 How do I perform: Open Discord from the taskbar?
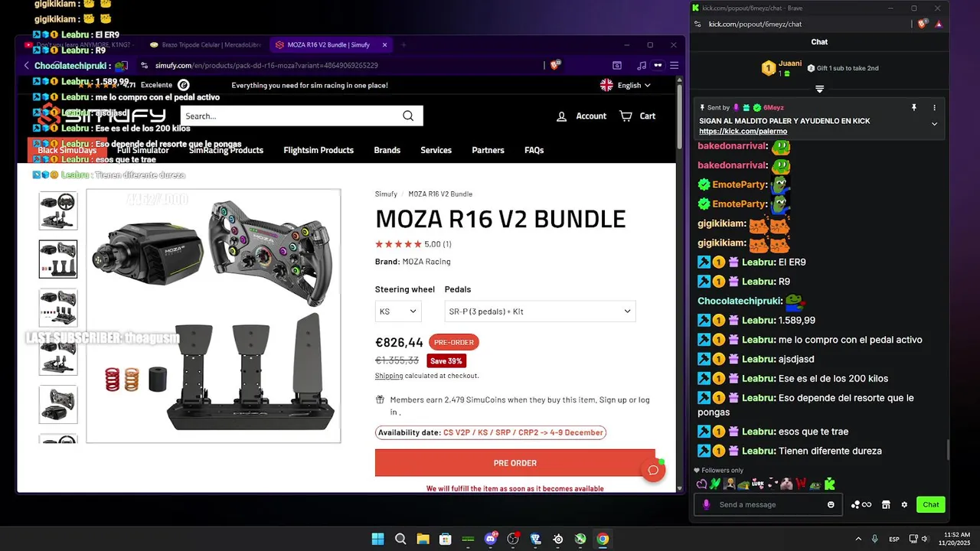coord(491,539)
